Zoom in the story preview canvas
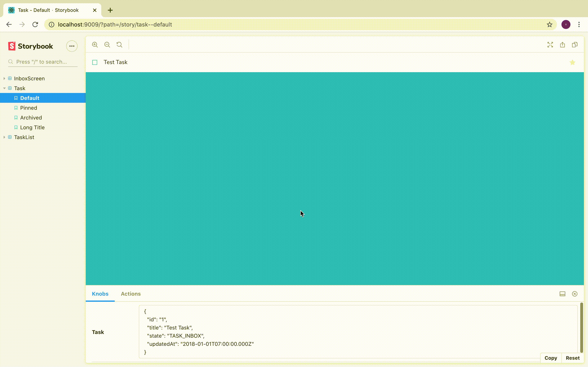588x367 pixels. pos(95,44)
